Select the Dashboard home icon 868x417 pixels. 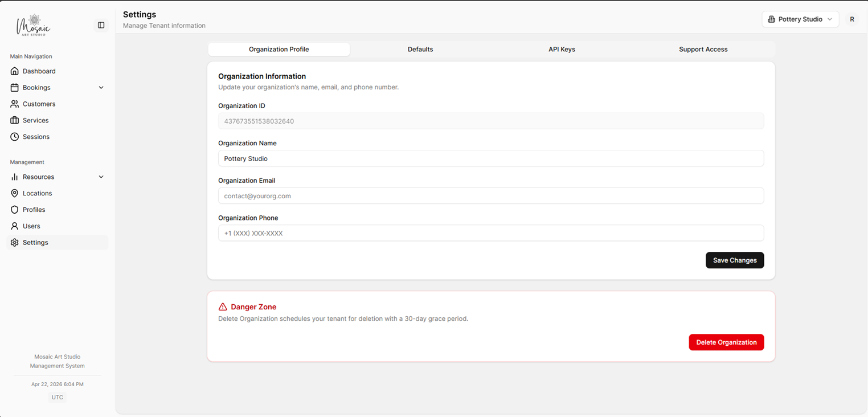click(x=14, y=71)
